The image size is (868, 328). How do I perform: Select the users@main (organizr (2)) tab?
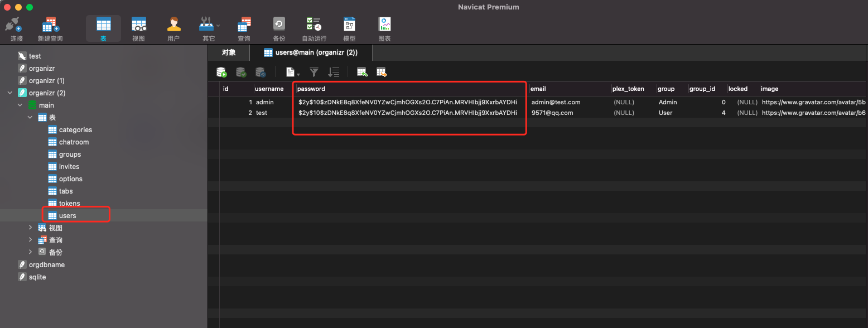coord(311,52)
